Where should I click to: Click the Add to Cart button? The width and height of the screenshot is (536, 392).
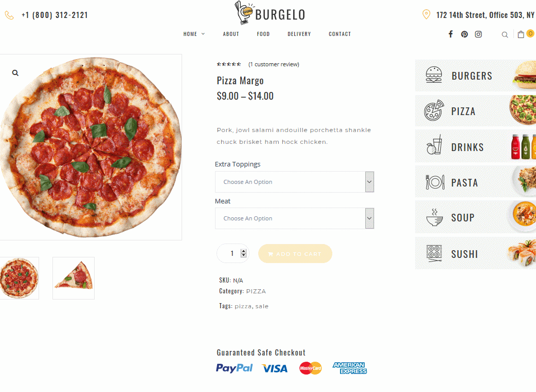click(x=295, y=254)
